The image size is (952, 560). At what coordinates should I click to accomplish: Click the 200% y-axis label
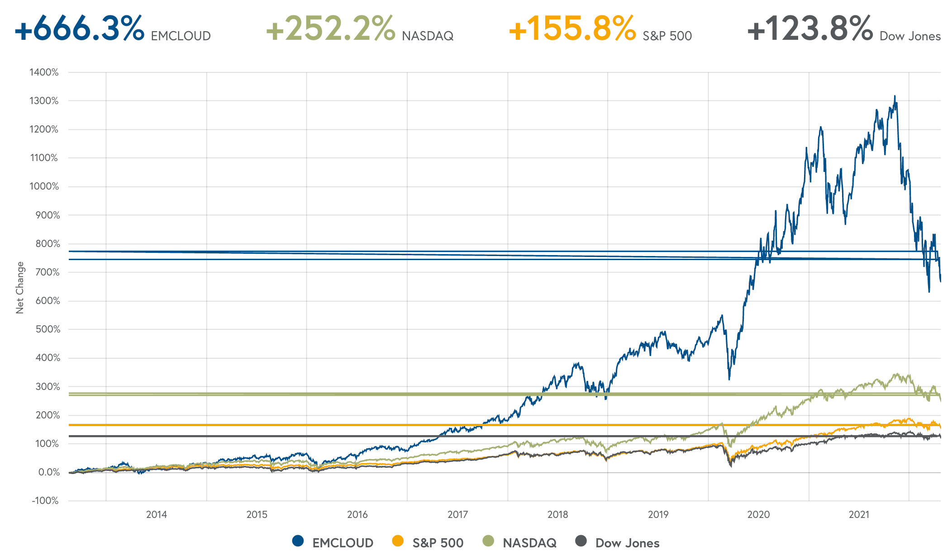click(48, 415)
